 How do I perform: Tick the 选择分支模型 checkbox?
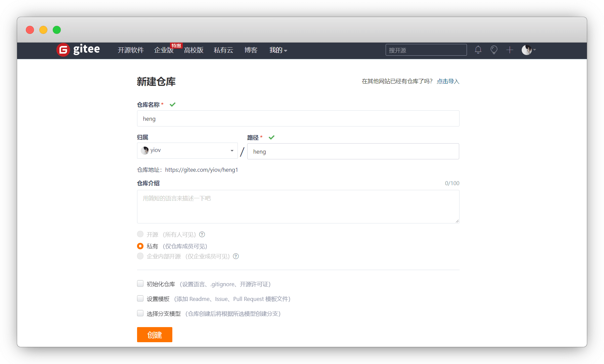140,313
